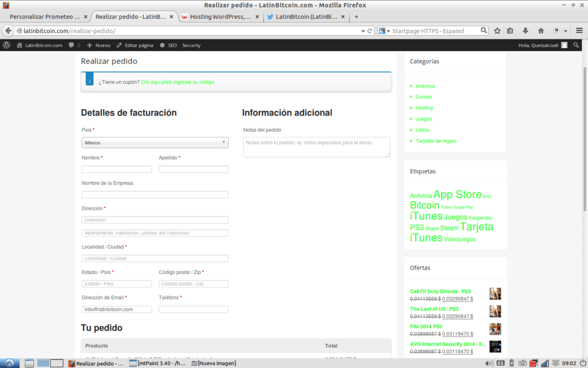Click the Quetzalcoatl user avatar
This screenshot has height=368, width=588.
coord(564,45)
